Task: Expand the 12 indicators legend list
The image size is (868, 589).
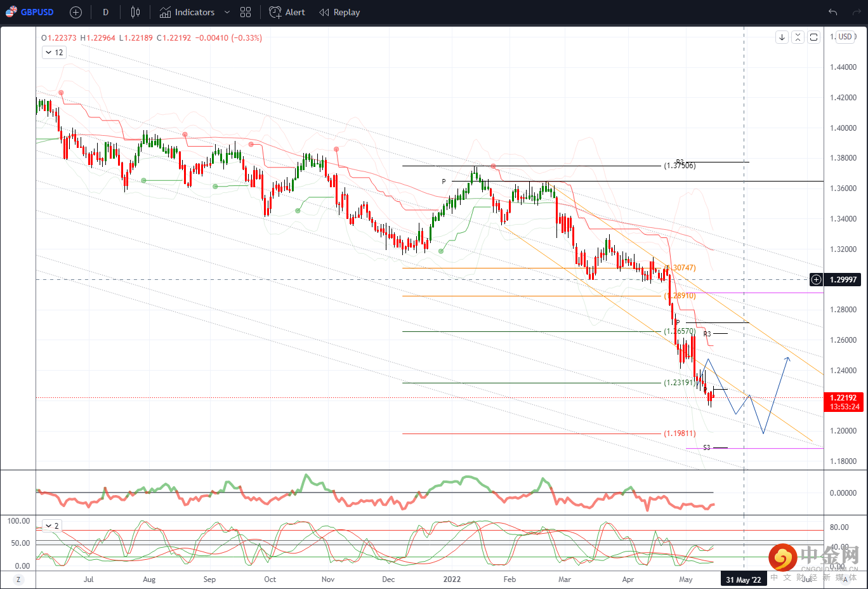Action: pos(54,53)
